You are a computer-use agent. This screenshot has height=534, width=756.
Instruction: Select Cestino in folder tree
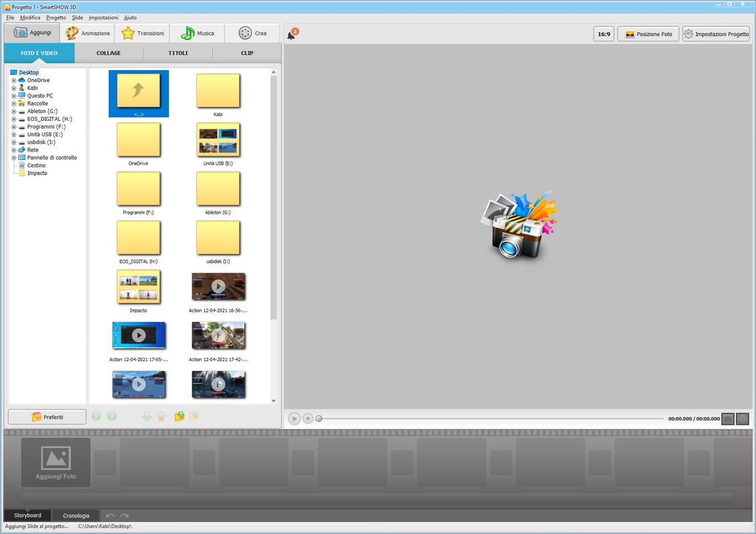pos(36,166)
